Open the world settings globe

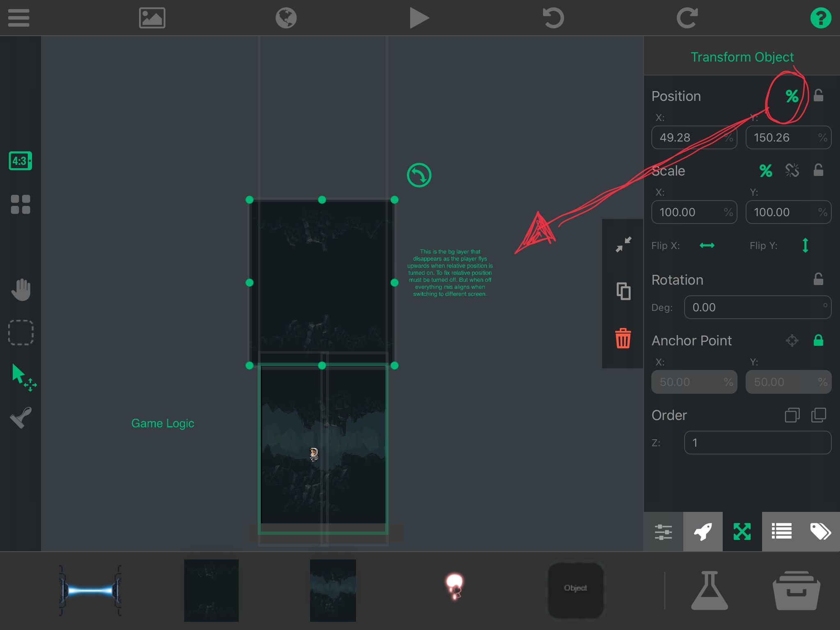coord(286,18)
